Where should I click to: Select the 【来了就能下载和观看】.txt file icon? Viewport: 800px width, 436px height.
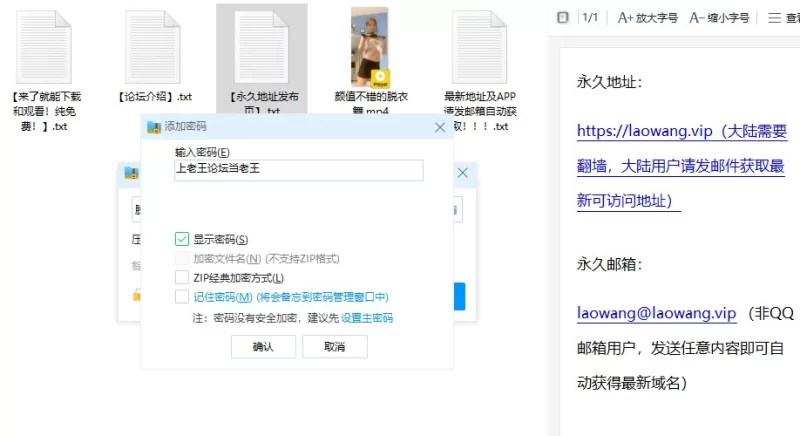coord(44,47)
